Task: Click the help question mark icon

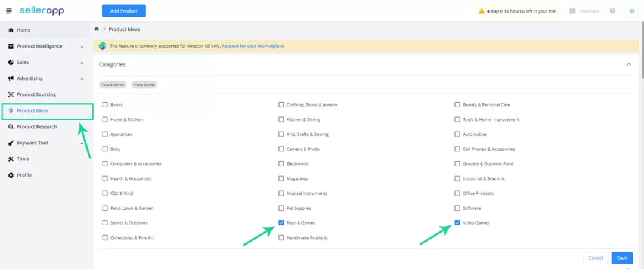Action: tap(612, 11)
